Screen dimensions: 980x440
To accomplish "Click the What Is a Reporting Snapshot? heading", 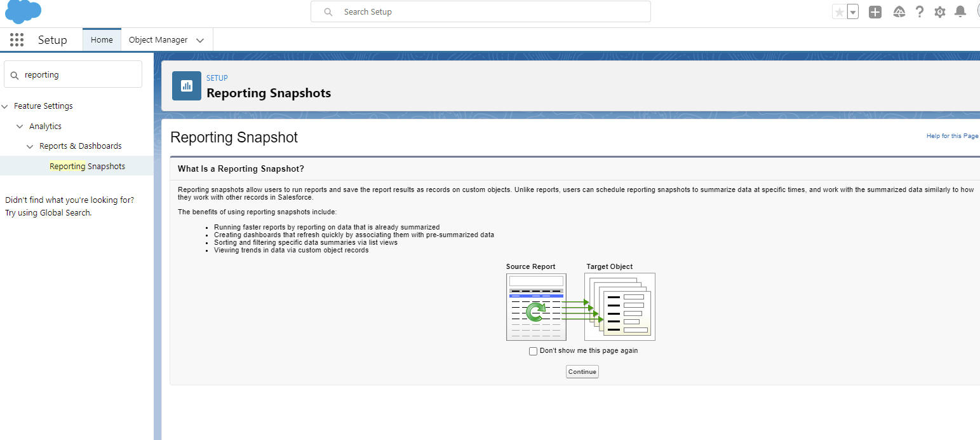I will point(241,168).
